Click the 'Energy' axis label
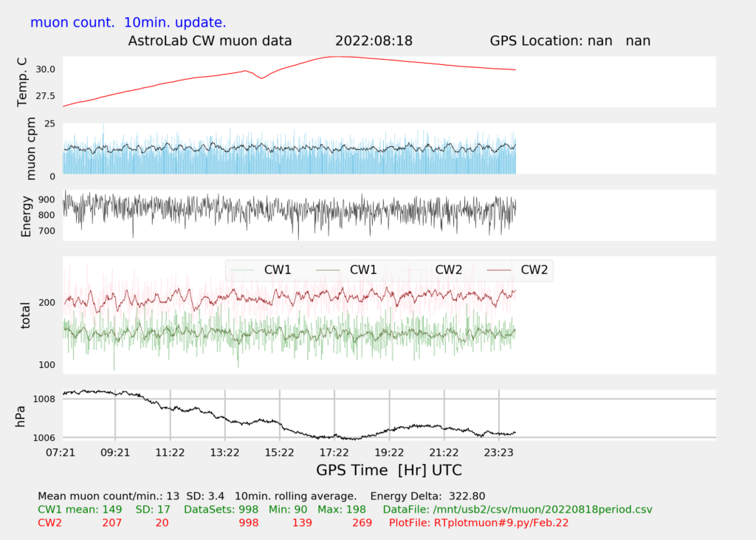Viewport: 756px width, 540px height. tap(26, 216)
